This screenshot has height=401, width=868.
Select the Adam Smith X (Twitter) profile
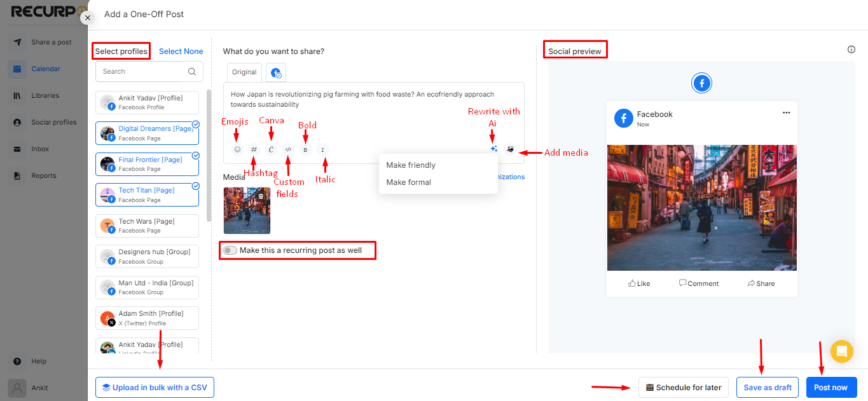coord(147,318)
